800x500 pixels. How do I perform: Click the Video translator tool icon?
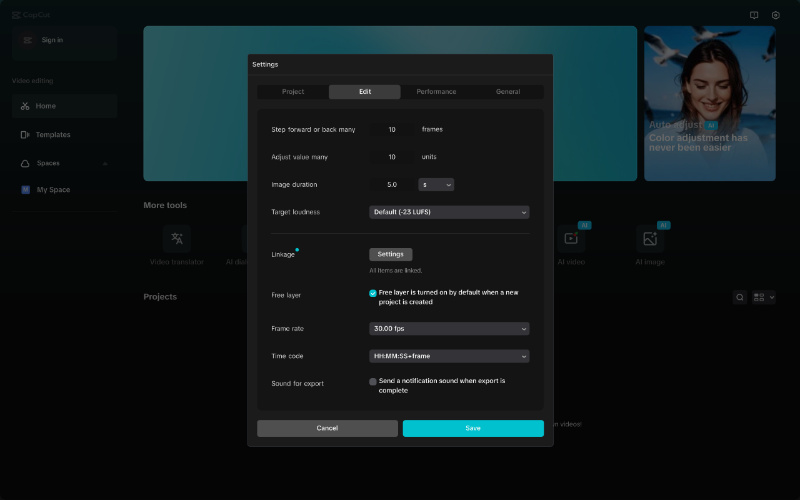tap(177, 239)
